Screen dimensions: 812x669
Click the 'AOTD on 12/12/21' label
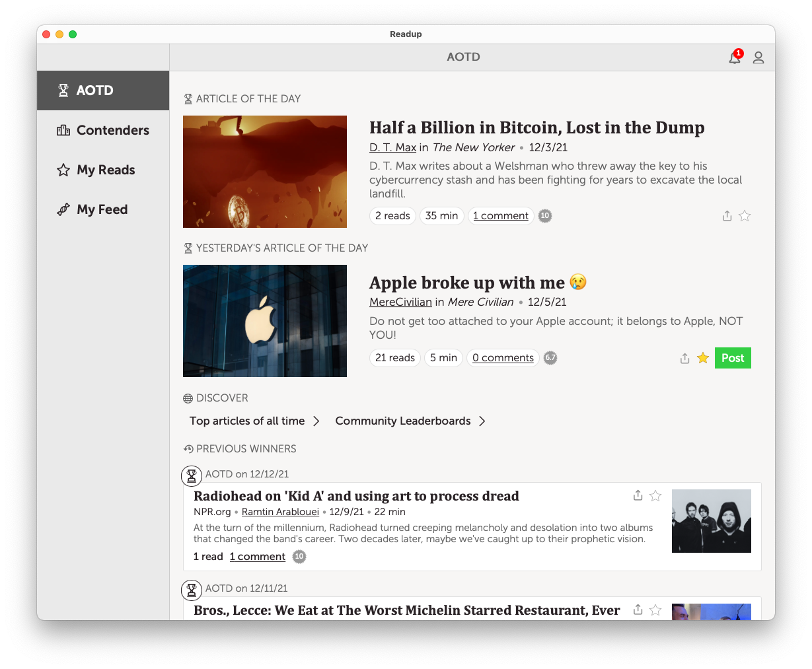(x=247, y=474)
